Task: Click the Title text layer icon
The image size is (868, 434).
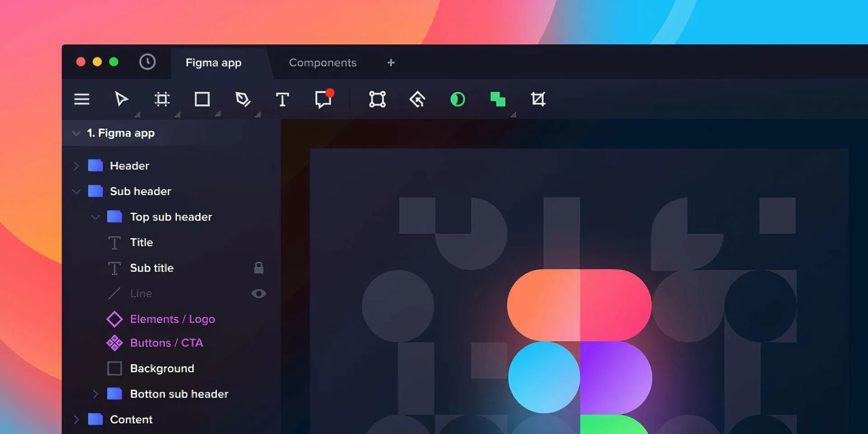Action: (x=114, y=243)
